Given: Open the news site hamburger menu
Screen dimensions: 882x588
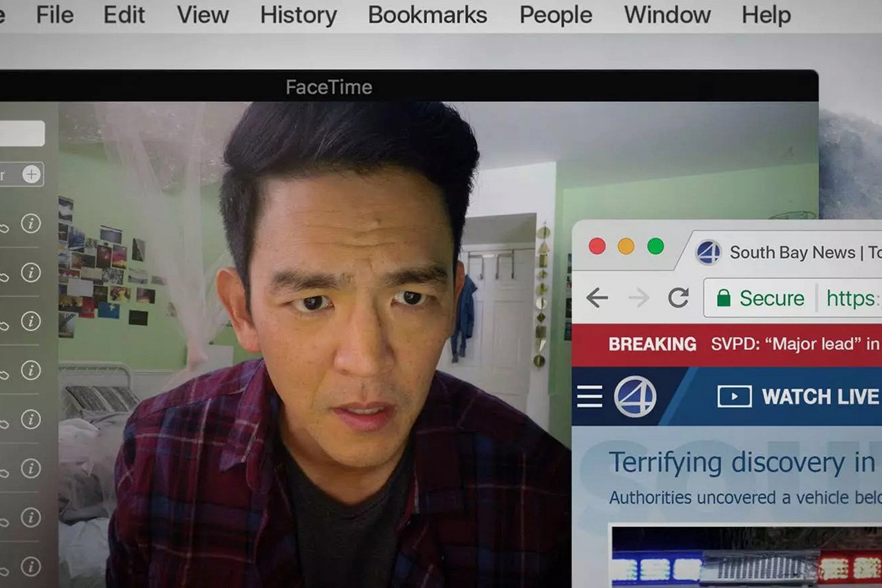Looking at the screenshot, I should point(589,396).
